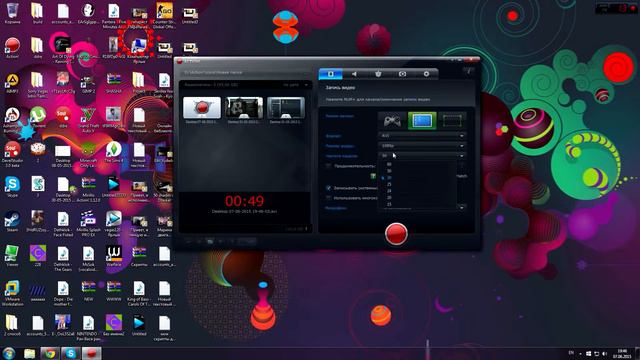640x360 pixels.
Task: Select the games gamepad recording mode
Action: 392,121
